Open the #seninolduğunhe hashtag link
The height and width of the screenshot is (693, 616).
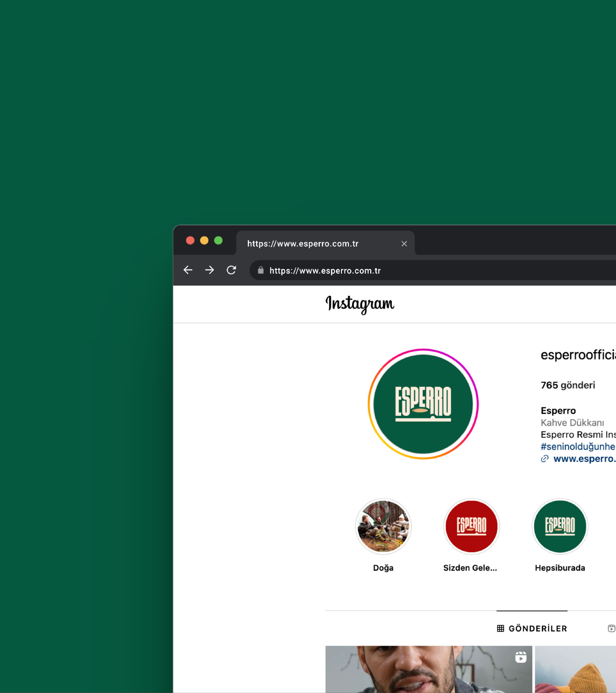578,447
